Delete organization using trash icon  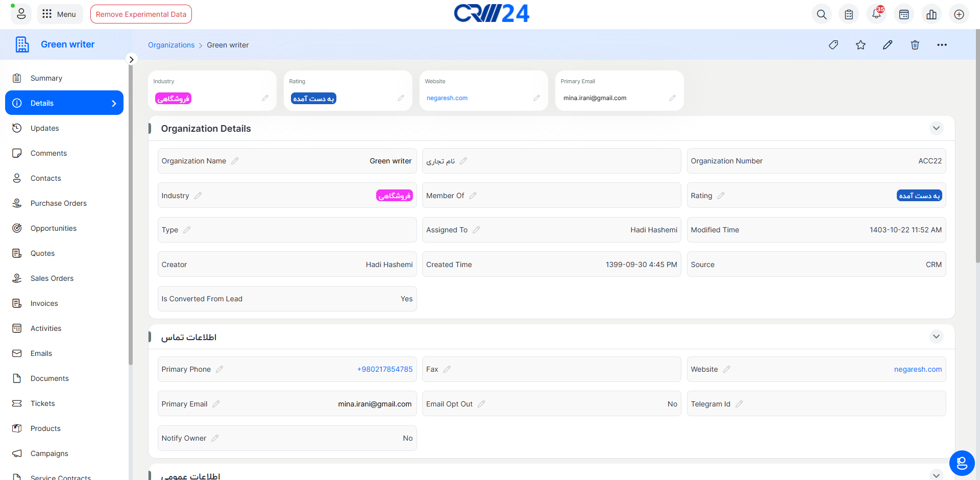tap(915, 45)
